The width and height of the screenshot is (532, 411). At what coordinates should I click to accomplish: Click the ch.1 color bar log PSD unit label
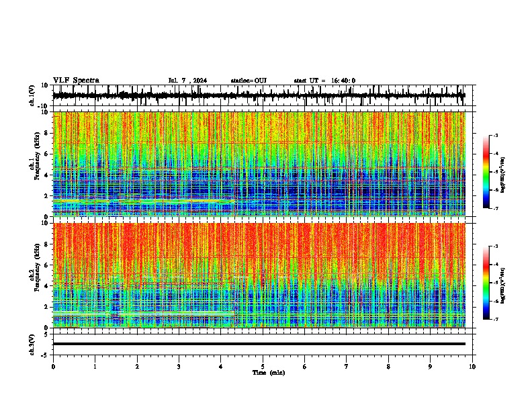tap(502, 175)
